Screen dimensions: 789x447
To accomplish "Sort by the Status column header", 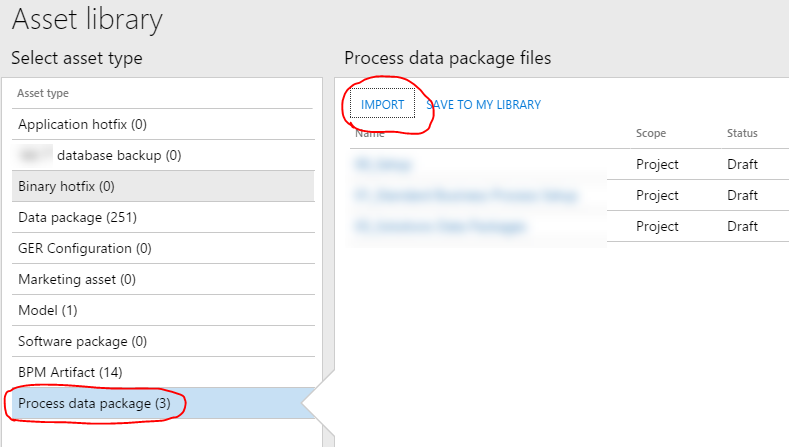I will [x=742, y=133].
